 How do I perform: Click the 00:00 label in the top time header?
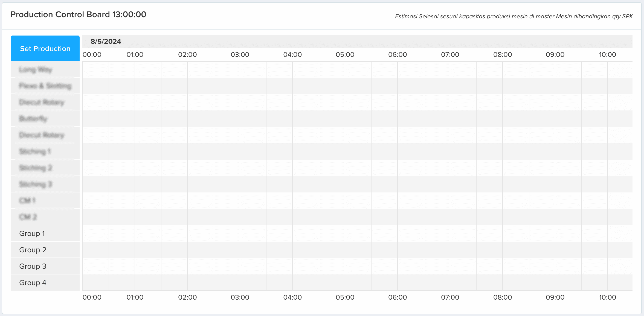92,55
